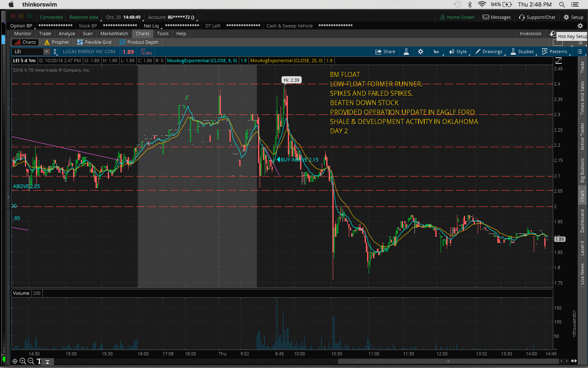The height and width of the screenshot is (368, 588).
Task: Click the zoom in magnifier icon
Action: click(x=23, y=361)
